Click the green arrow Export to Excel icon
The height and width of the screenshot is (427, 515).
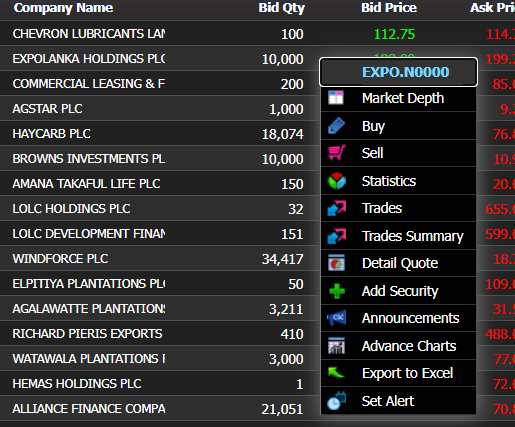[x=336, y=373]
